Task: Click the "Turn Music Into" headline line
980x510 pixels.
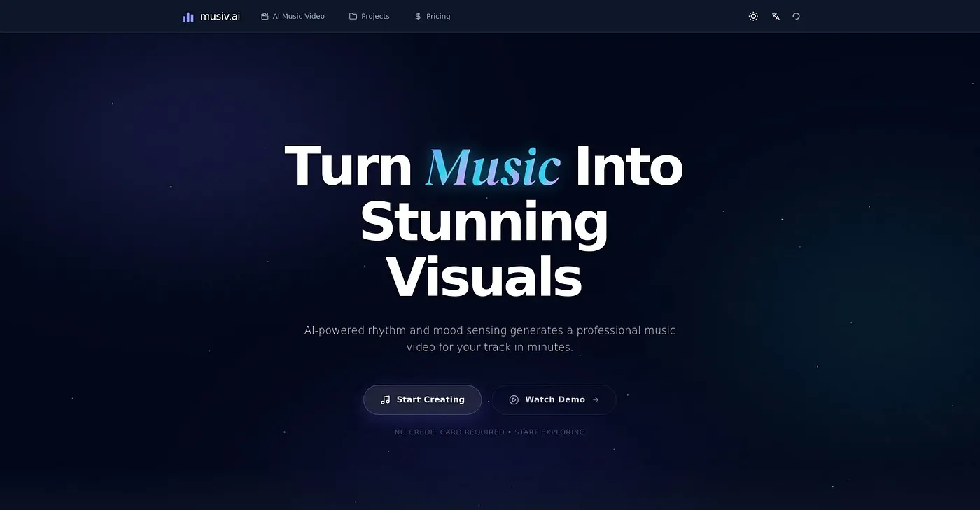Action: tap(484, 167)
